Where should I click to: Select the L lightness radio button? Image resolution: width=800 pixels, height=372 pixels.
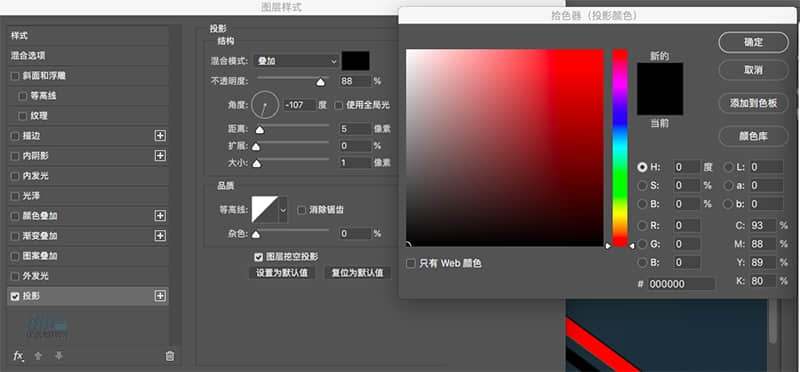tap(729, 167)
